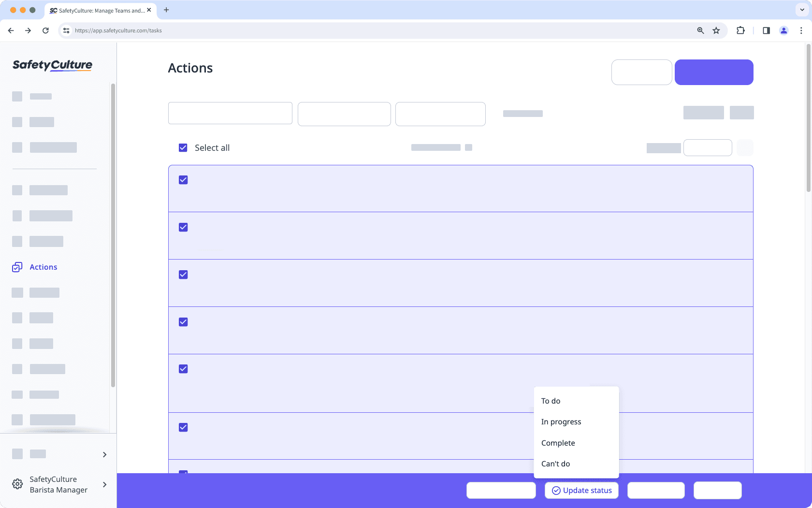Open the browser tab search chevron

pyautogui.click(x=802, y=10)
